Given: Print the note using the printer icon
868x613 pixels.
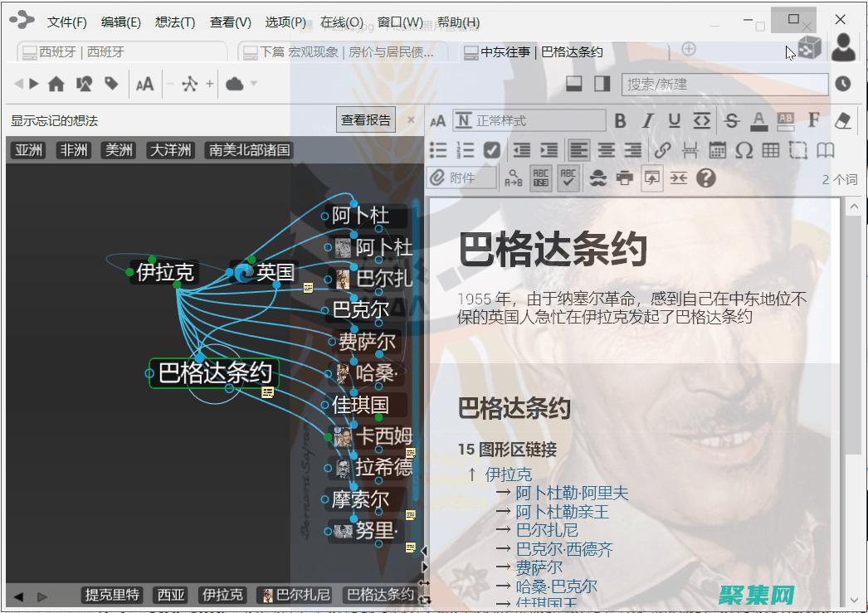Looking at the screenshot, I should click(626, 177).
